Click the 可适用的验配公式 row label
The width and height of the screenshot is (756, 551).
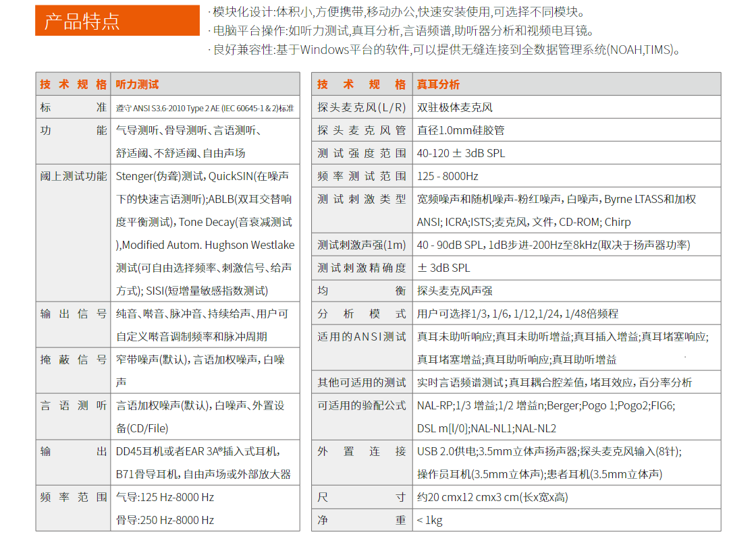click(362, 405)
